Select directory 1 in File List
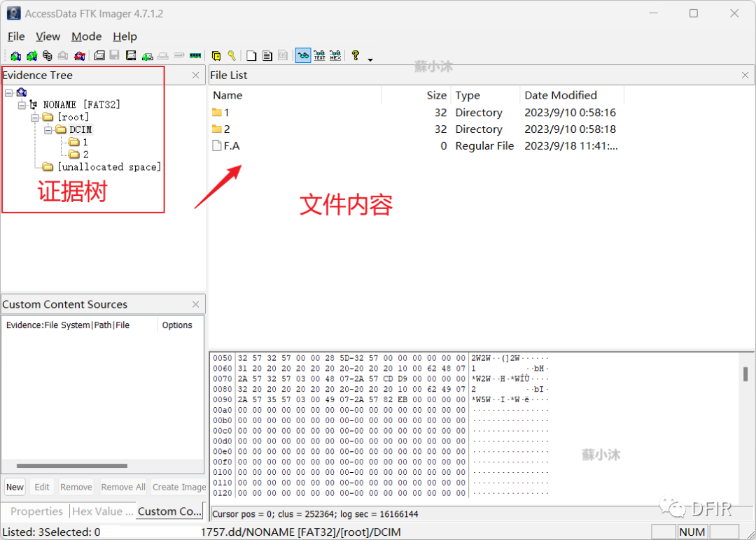756x540 pixels. 227,113
